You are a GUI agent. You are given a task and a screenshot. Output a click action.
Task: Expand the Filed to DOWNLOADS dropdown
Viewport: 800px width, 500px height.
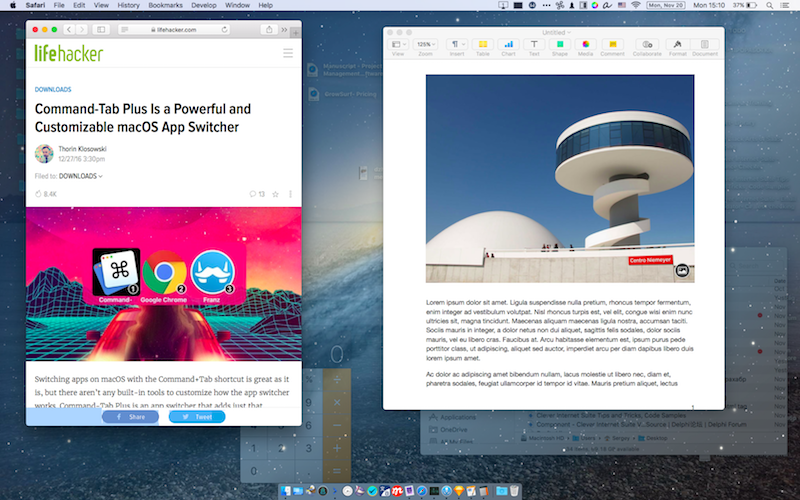tap(81, 176)
